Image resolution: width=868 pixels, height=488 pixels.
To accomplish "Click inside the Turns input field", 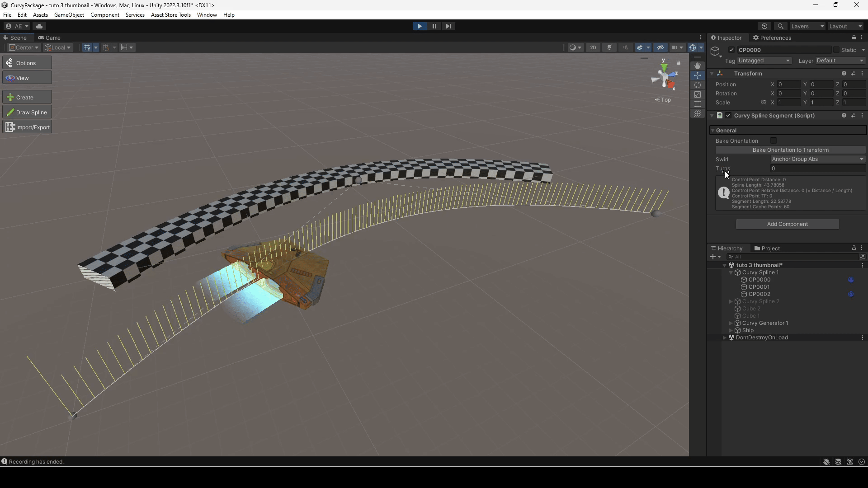I will 818,168.
